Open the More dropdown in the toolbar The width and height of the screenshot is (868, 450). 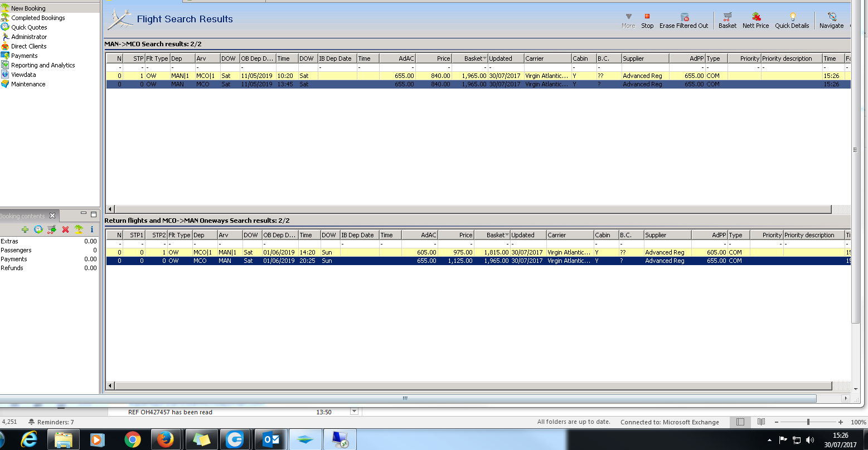click(x=628, y=21)
